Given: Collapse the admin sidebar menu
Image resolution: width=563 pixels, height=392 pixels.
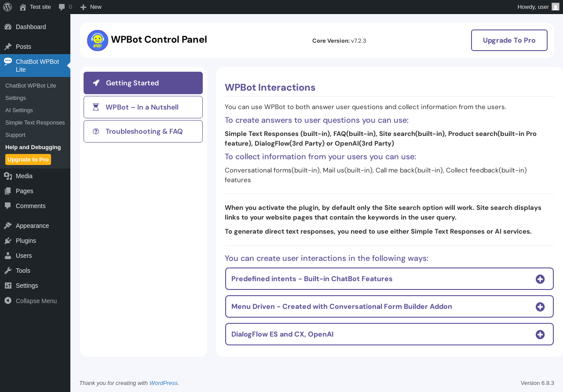Looking at the screenshot, I should tap(36, 301).
